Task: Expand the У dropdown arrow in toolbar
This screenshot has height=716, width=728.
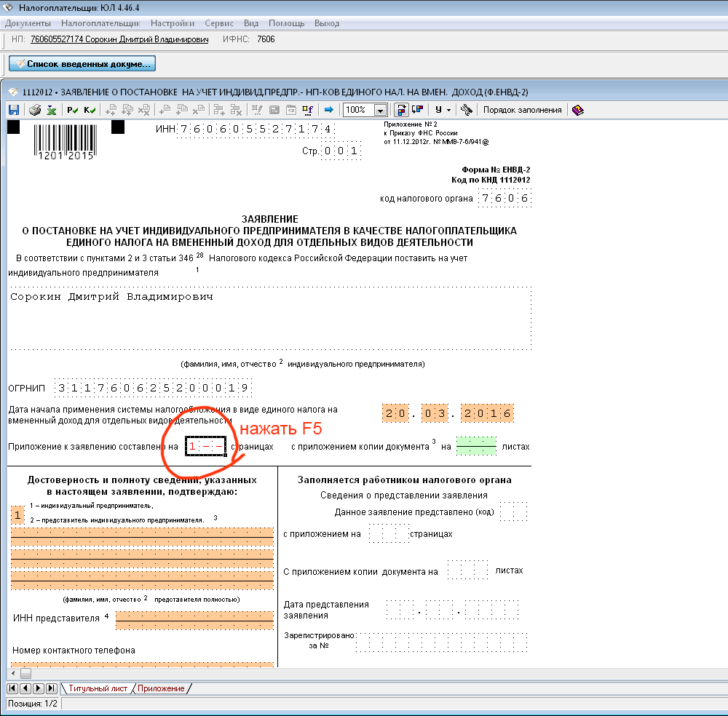Action: (x=448, y=110)
